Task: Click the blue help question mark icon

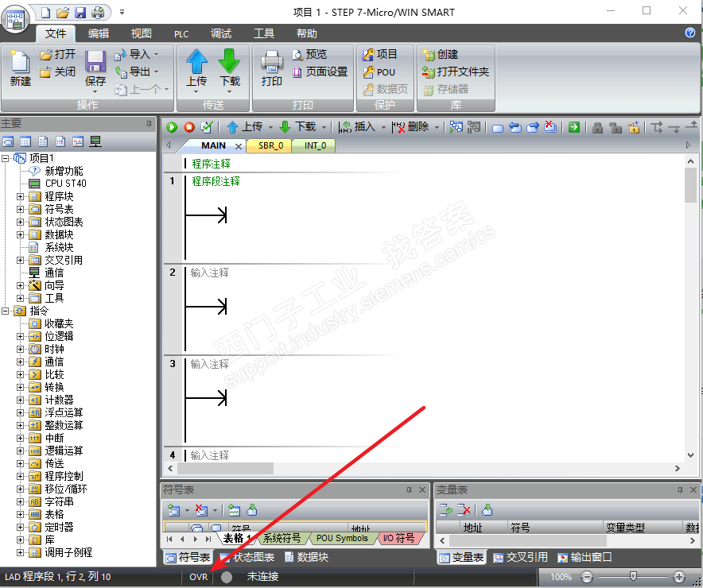Action: click(690, 33)
